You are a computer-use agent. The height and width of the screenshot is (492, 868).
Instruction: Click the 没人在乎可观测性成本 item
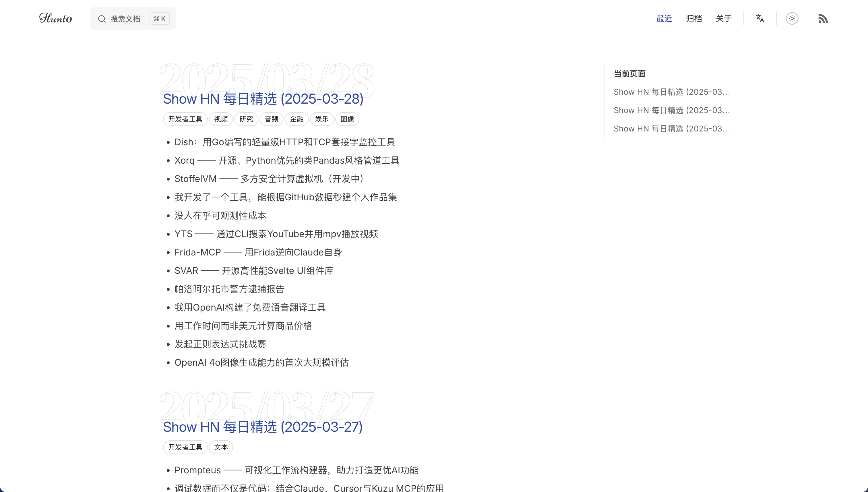[x=220, y=216]
